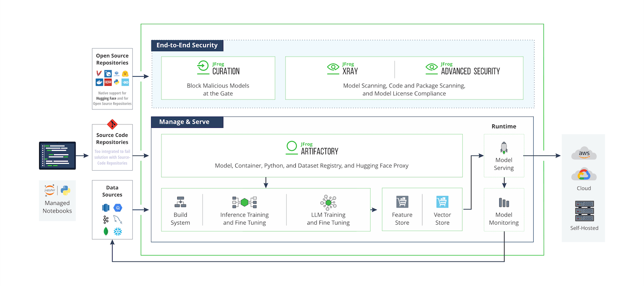Click the Python icon in Open Source Repositories

point(117,82)
